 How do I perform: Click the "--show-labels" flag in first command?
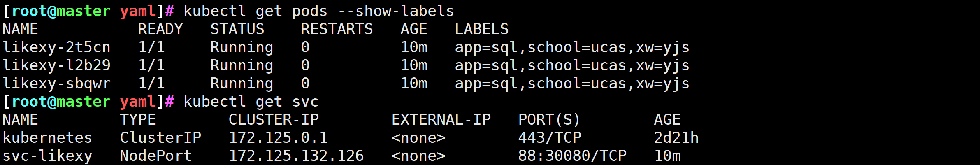point(396,12)
